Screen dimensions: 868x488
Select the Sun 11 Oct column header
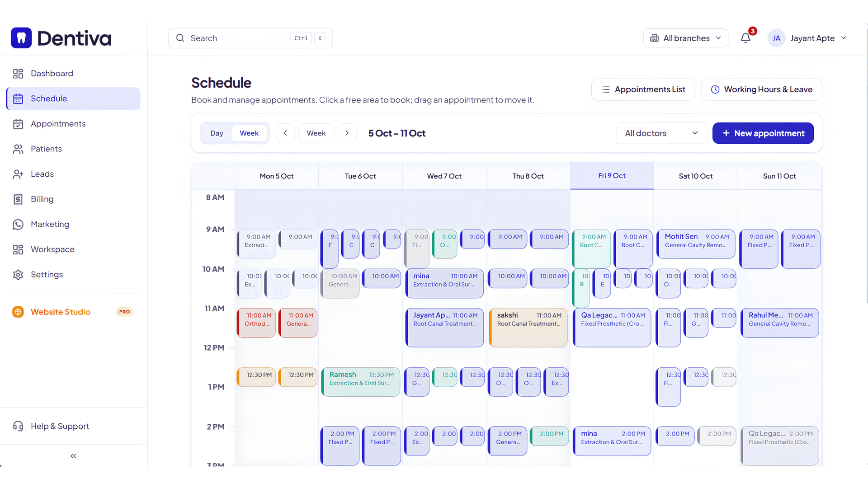click(x=779, y=176)
